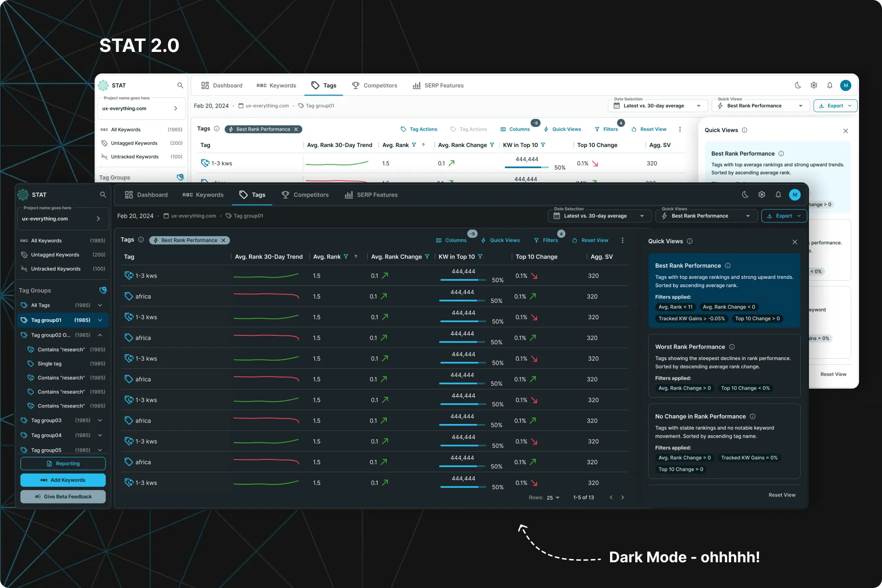This screenshot has width=882, height=588.
Task: Click Give Beta Feedback button
Action: tap(63, 497)
